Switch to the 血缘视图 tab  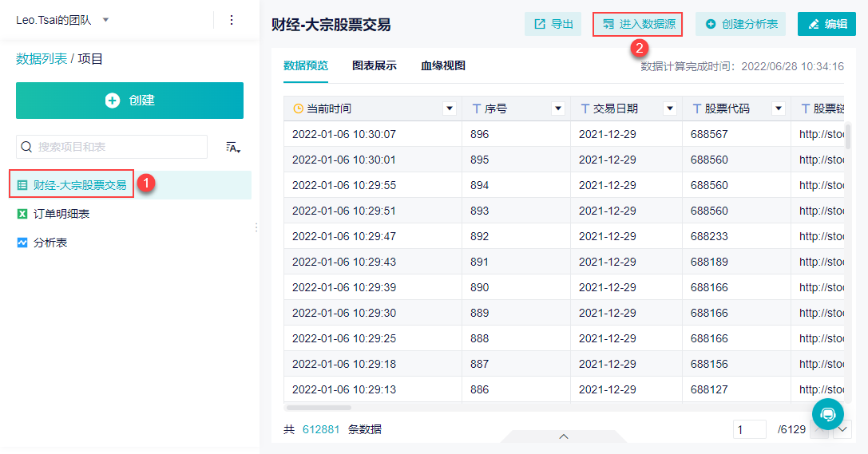click(x=443, y=65)
